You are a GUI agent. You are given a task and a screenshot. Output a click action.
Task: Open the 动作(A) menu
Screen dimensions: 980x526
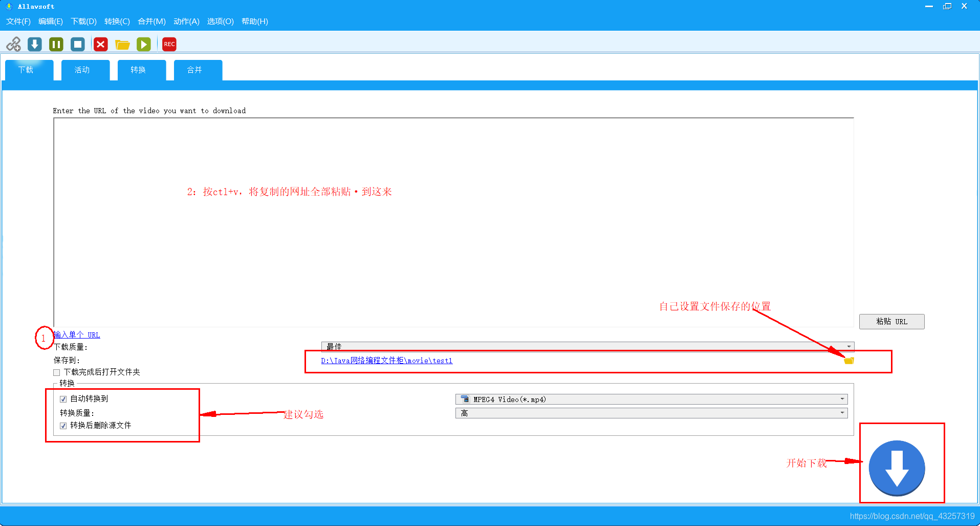pyautogui.click(x=187, y=21)
